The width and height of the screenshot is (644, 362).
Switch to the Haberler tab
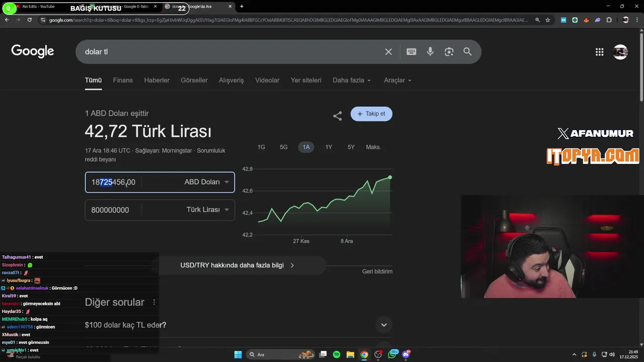(x=157, y=80)
